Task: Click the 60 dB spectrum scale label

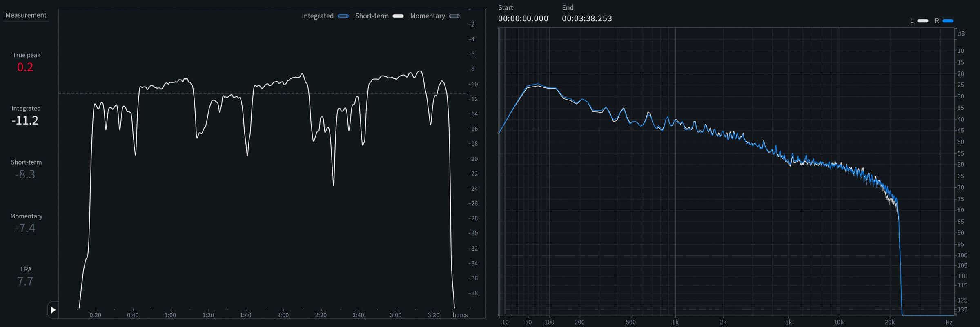Action: tap(961, 165)
